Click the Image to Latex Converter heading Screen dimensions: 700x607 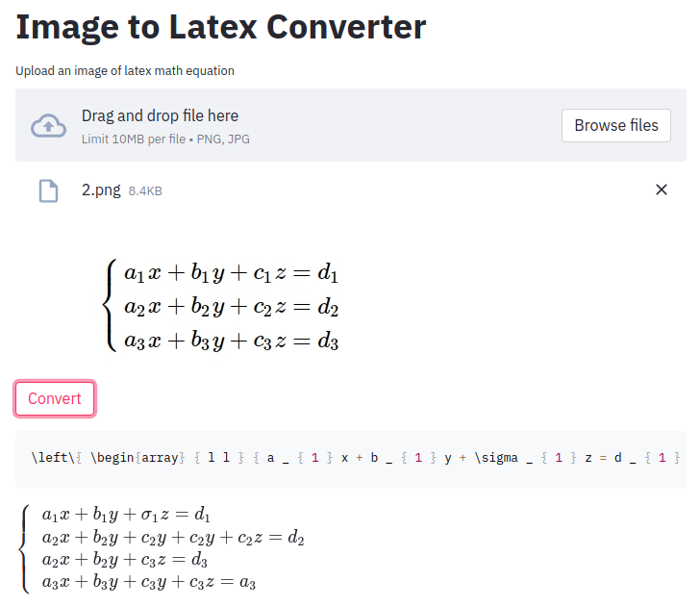click(x=221, y=27)
